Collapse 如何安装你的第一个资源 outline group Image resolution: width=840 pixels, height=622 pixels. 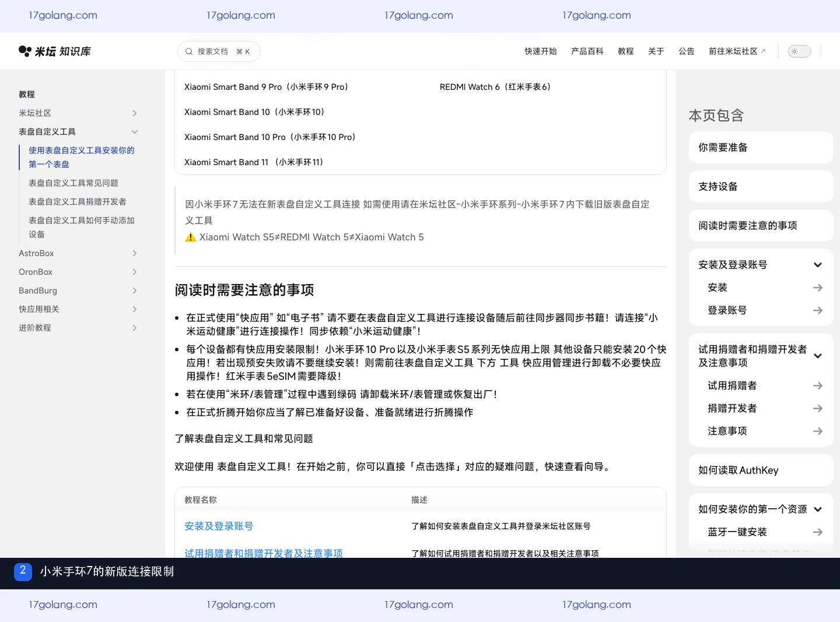point(818,509)
